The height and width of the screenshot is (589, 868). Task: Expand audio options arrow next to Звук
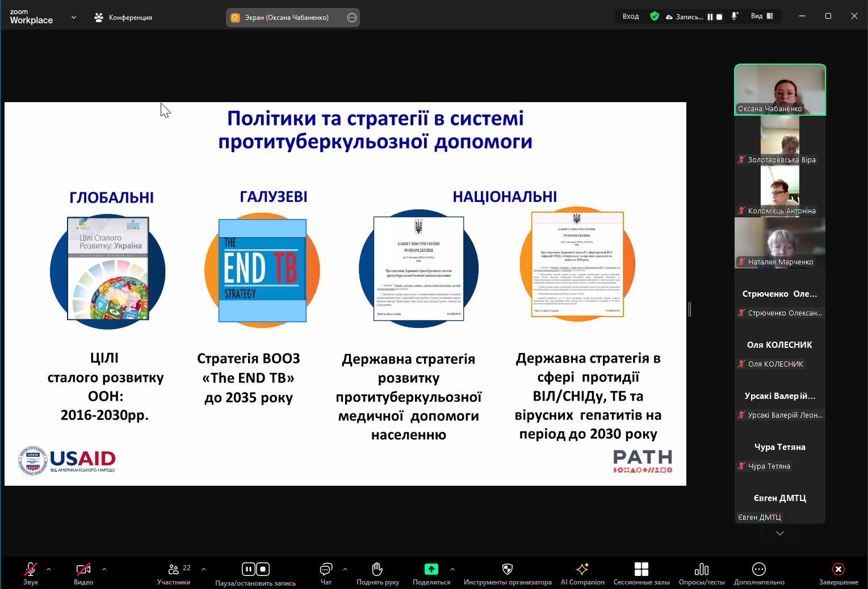tap(49, 569)
